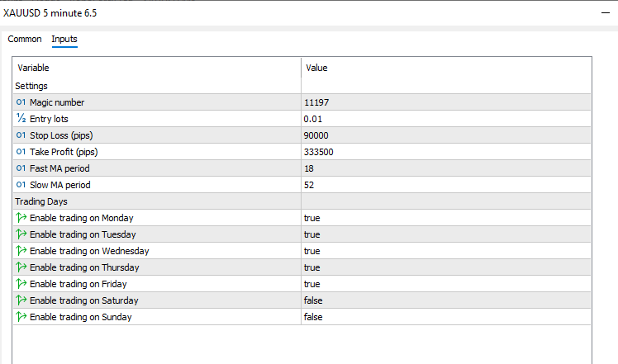
Task: Open the Sunday trading value dropdown
Action: click(x=313, y=317)
